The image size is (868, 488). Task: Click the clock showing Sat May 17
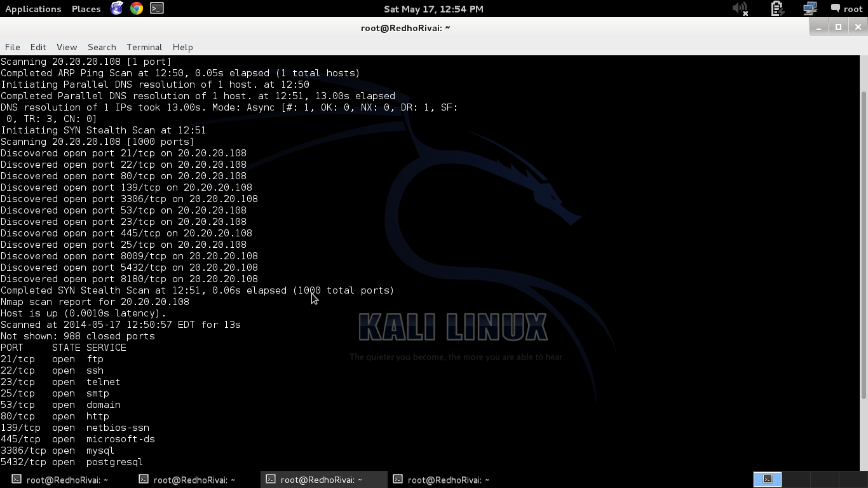coord(433,9)
